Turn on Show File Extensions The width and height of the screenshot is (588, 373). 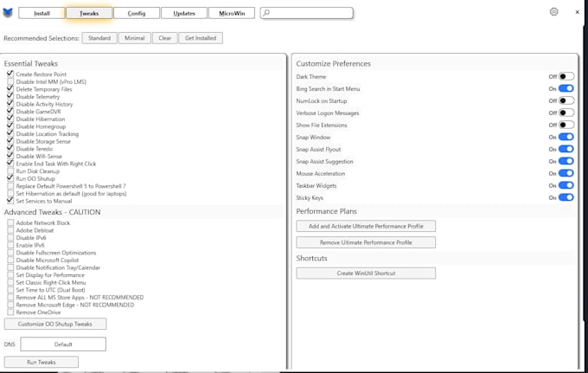pyautogui.click(x=566, y=125)
